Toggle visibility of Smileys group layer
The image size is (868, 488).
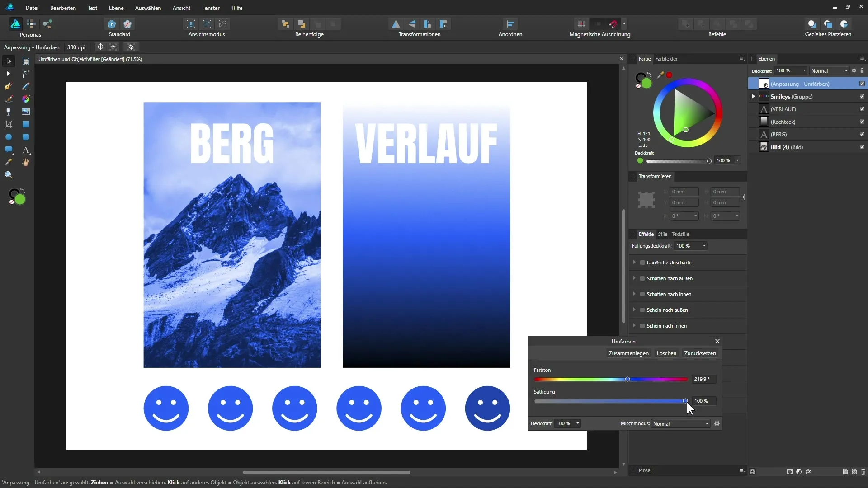tap(862, 97)
